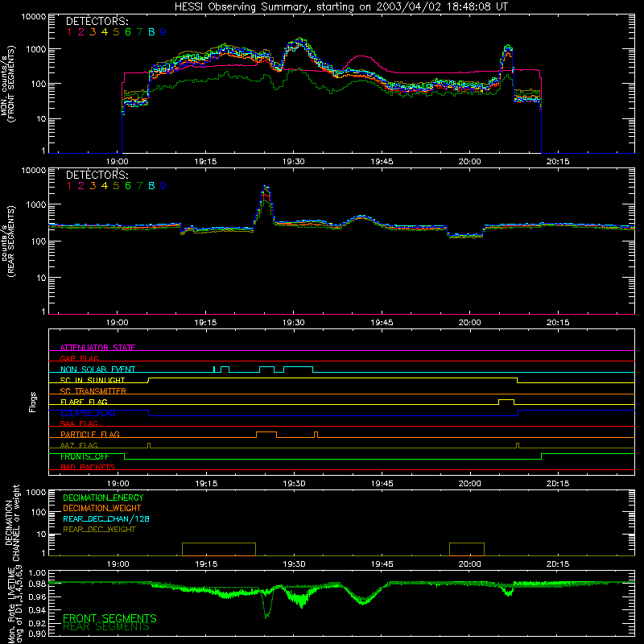Pick red detector 1 in front segments legend
644x644 pixels.
[x=69, y=32]
